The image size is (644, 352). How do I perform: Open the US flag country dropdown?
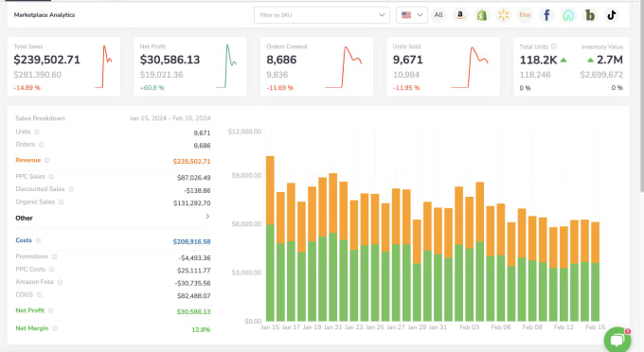(412, 15)
